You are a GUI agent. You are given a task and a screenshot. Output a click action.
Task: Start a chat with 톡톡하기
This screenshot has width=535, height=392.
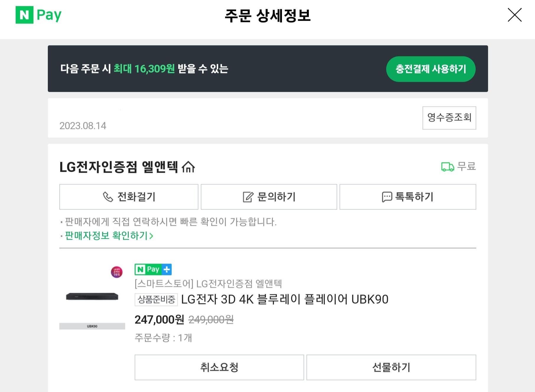click(x=407, y=197)
